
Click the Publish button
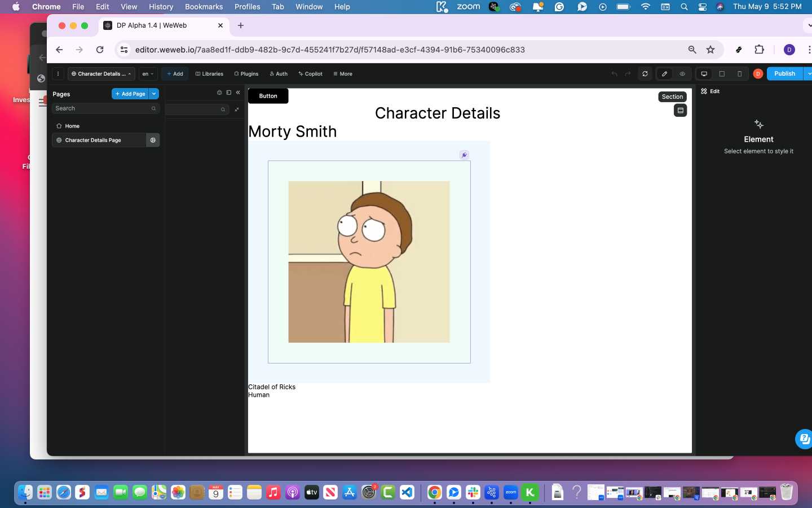pyautogui.click(x=784, y=74)
